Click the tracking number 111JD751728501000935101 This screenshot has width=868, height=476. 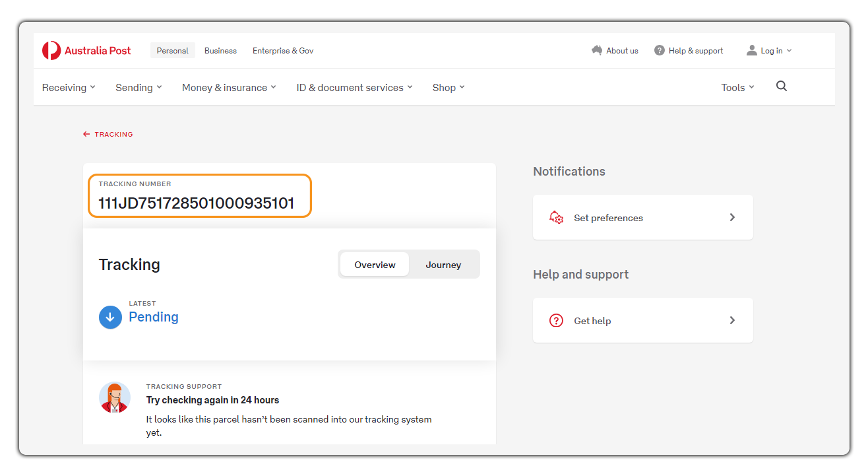coord(197,203)
